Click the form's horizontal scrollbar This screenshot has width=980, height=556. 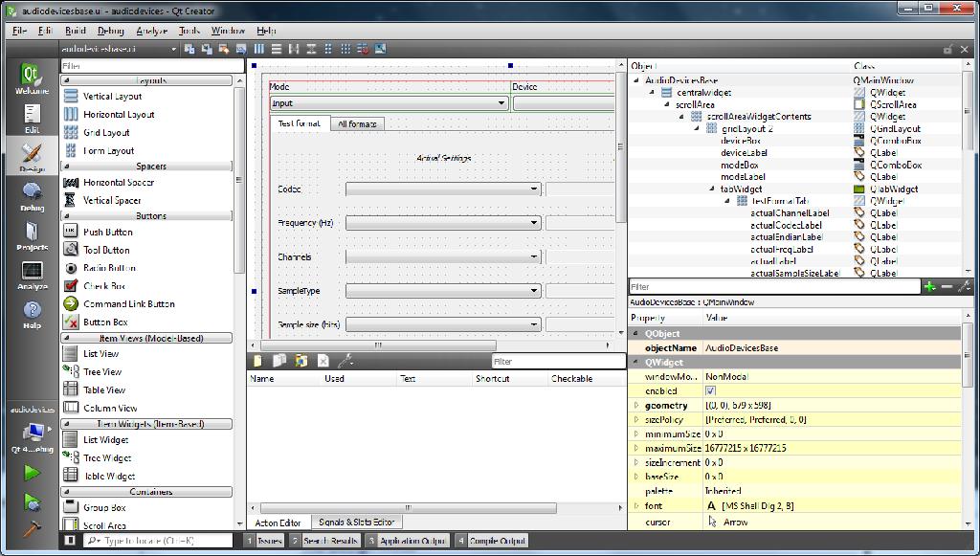click(x=378, y=345)
